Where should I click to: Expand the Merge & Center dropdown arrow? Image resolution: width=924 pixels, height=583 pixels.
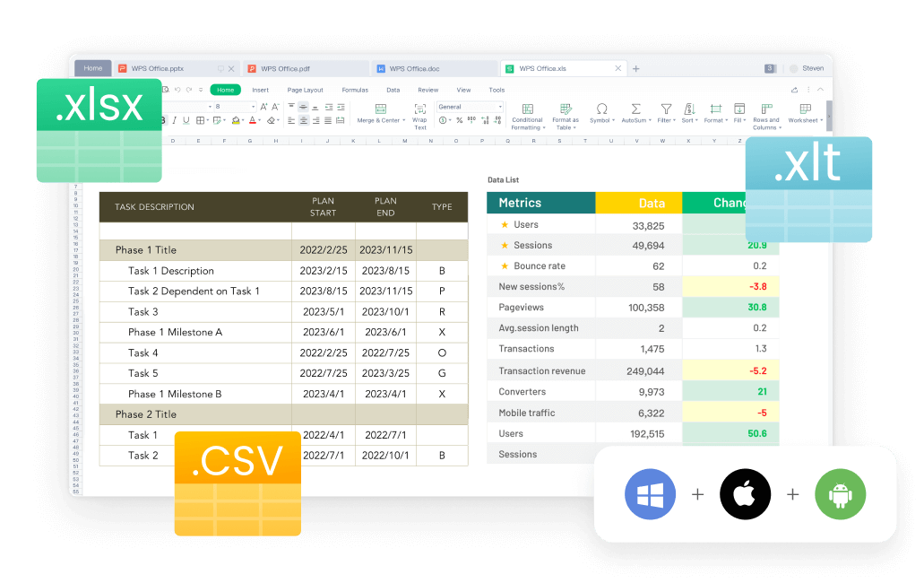404,120
